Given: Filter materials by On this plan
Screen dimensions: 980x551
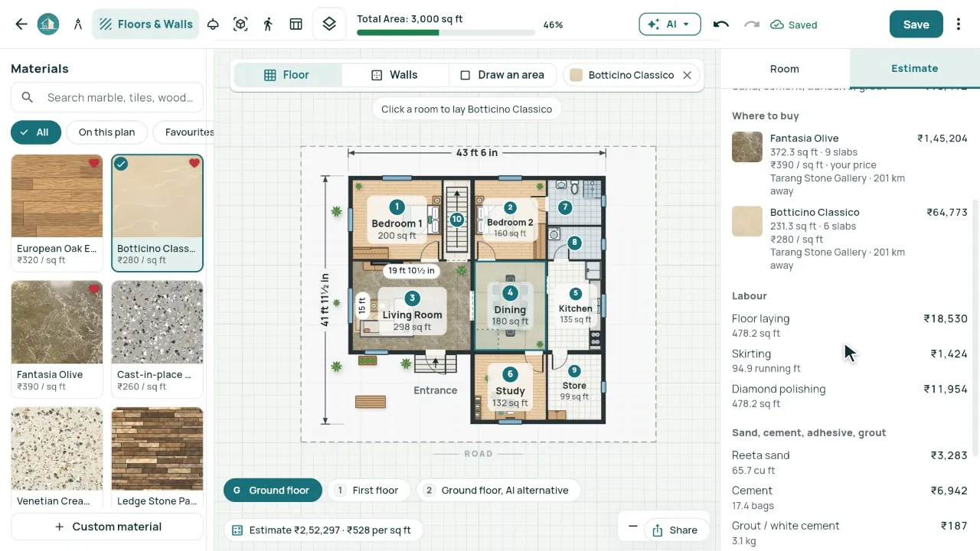Looking at the screenshot, I should pyautogui.click(x=106, y=132).
